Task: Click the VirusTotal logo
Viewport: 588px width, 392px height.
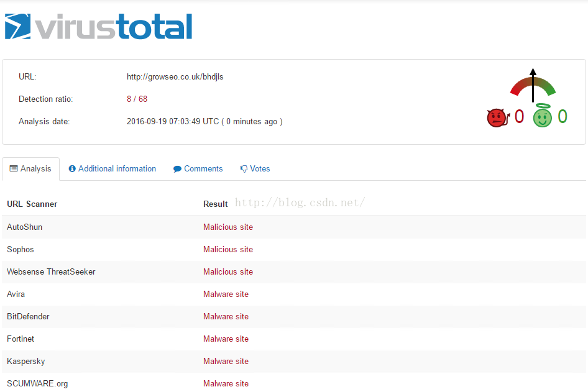Action: pos(98,26)
